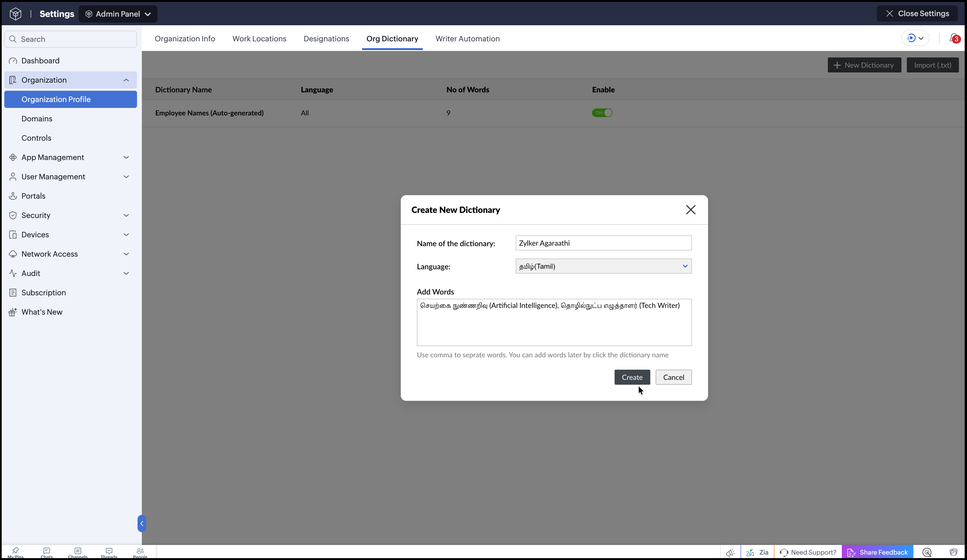Switch to the Writer Automation tab
The height and width of the screenshot is (560, 967).
(467, 39)
